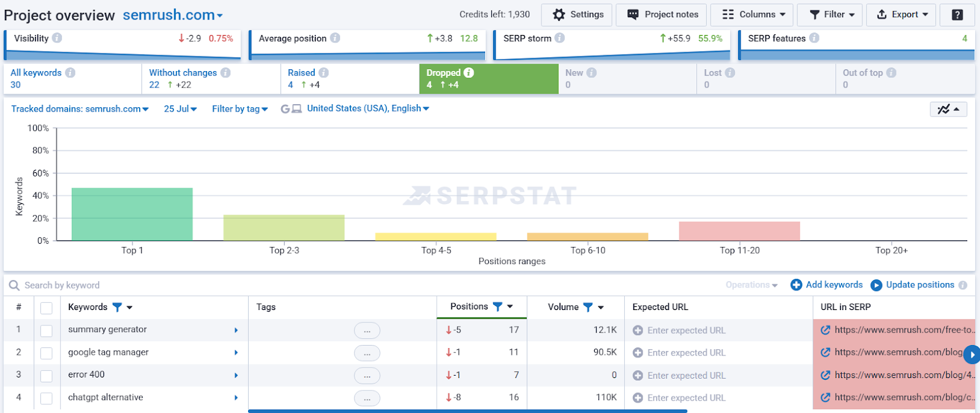
Task: Click the Project notes button
Action: point(661,15)
